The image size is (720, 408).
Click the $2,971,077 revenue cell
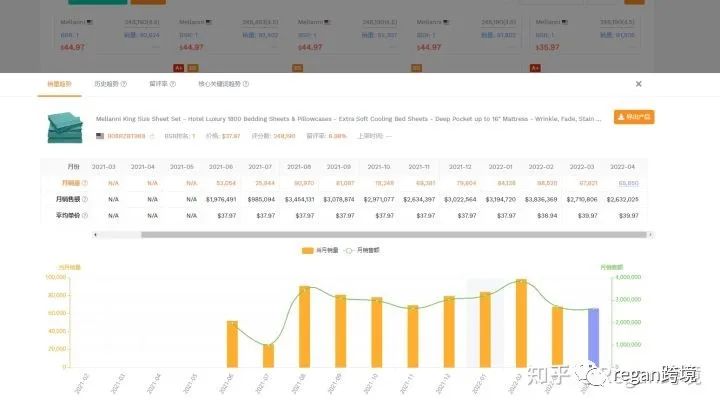(379, 199)
